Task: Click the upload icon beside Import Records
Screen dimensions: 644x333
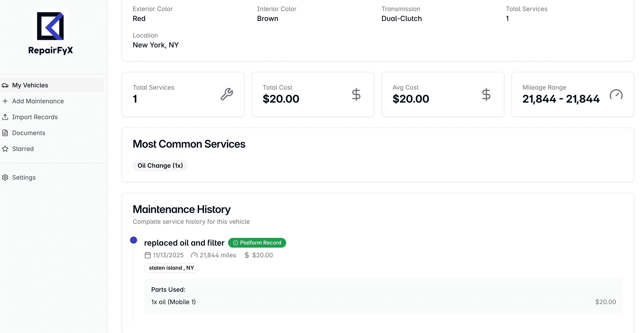Action: [5, 117]
